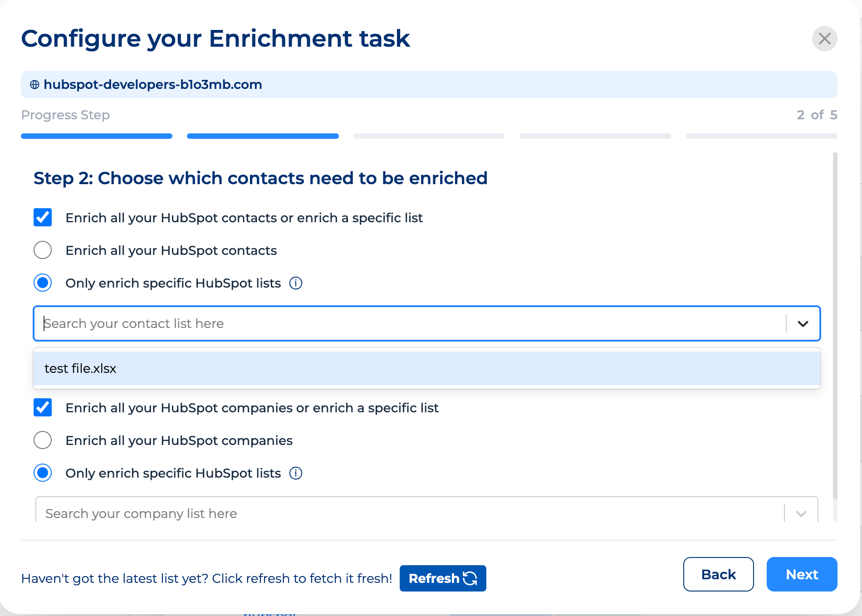Select Only enrich specific HubSpot lists for contacts

[x=42, y=283]
